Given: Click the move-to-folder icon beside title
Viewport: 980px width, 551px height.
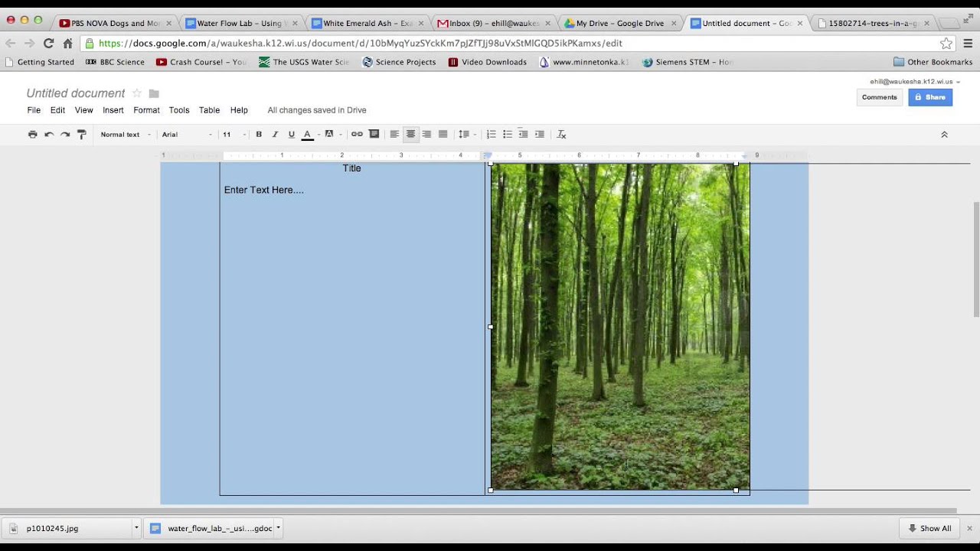Looking at the screenshot, I should click(x=154, y=93).
